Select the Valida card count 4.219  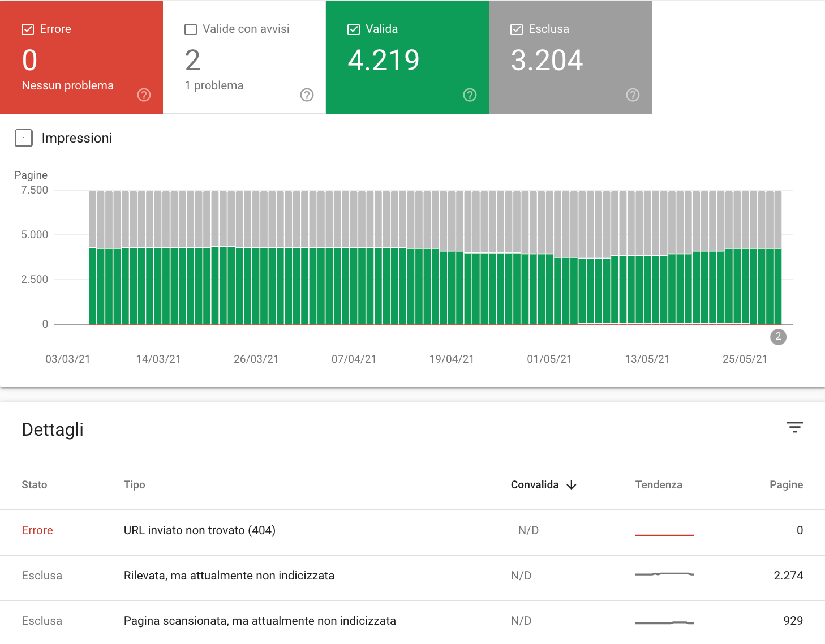384,61
